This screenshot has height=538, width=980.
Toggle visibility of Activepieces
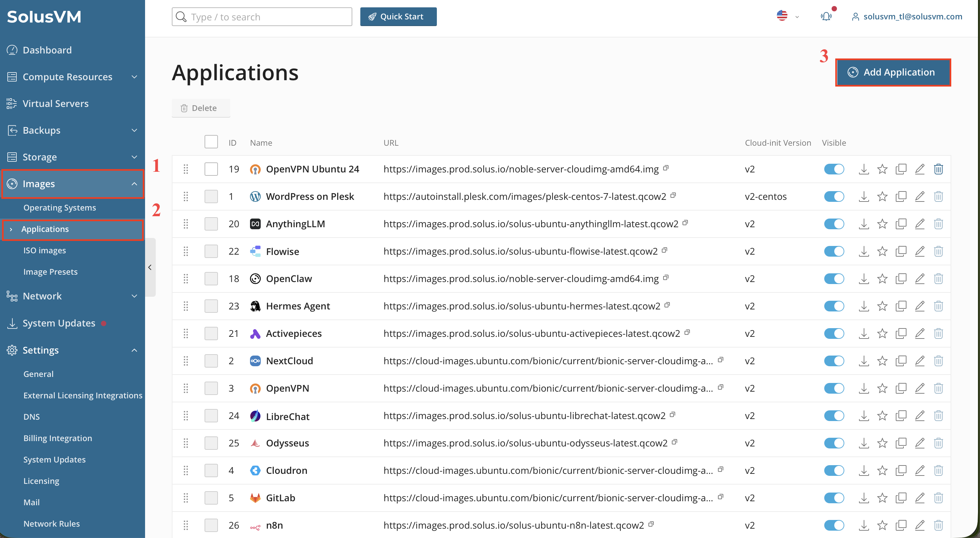click(834, 333)
